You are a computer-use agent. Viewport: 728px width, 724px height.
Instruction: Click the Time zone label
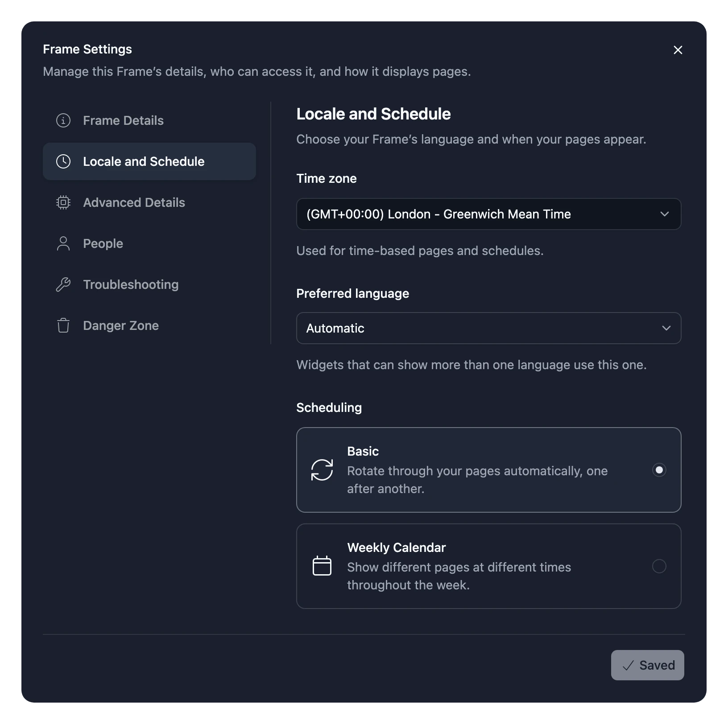coord(327,178)
